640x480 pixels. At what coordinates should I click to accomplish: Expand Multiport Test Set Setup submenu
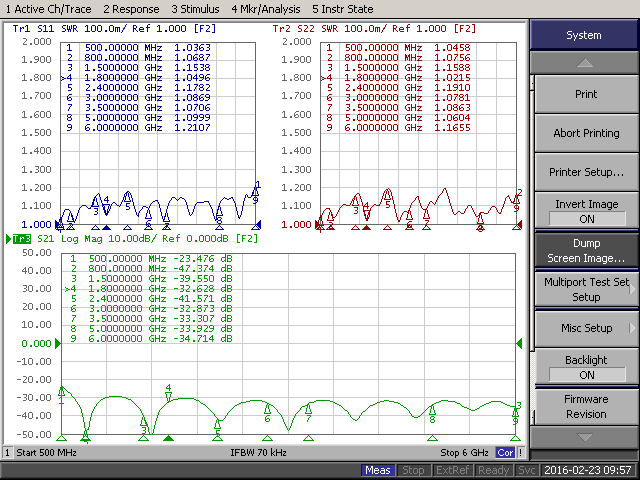586,289
